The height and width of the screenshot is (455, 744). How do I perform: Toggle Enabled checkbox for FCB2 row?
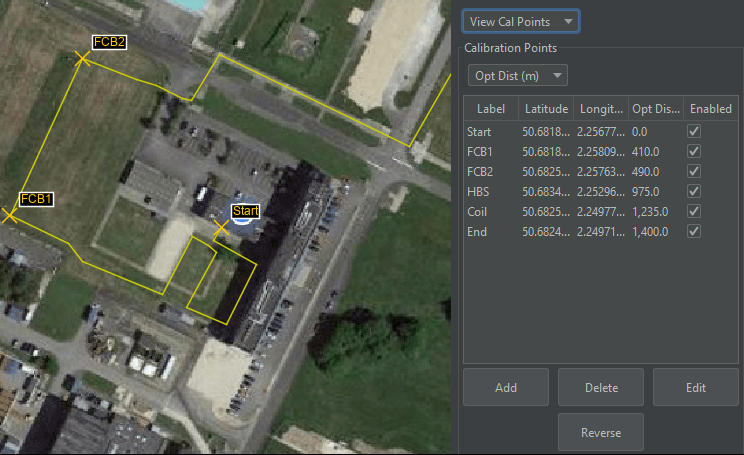coord(693,171)
